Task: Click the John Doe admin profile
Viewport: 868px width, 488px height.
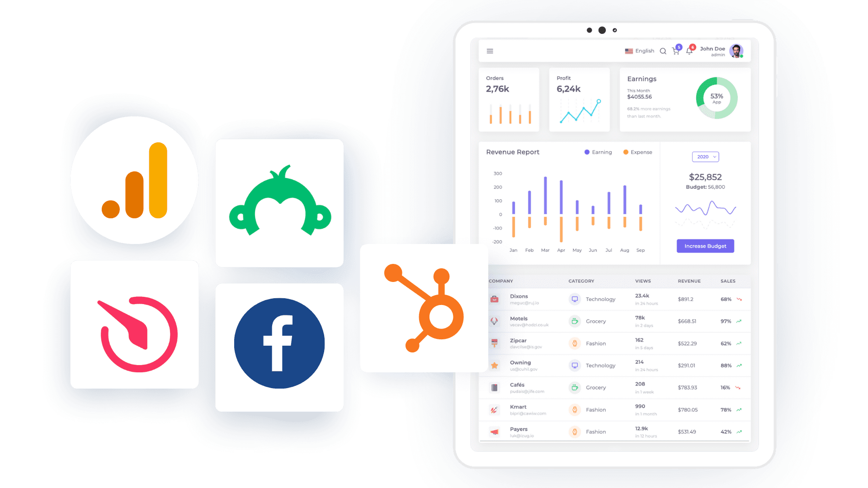Action: pyautogui.click(x=730, y=51)
